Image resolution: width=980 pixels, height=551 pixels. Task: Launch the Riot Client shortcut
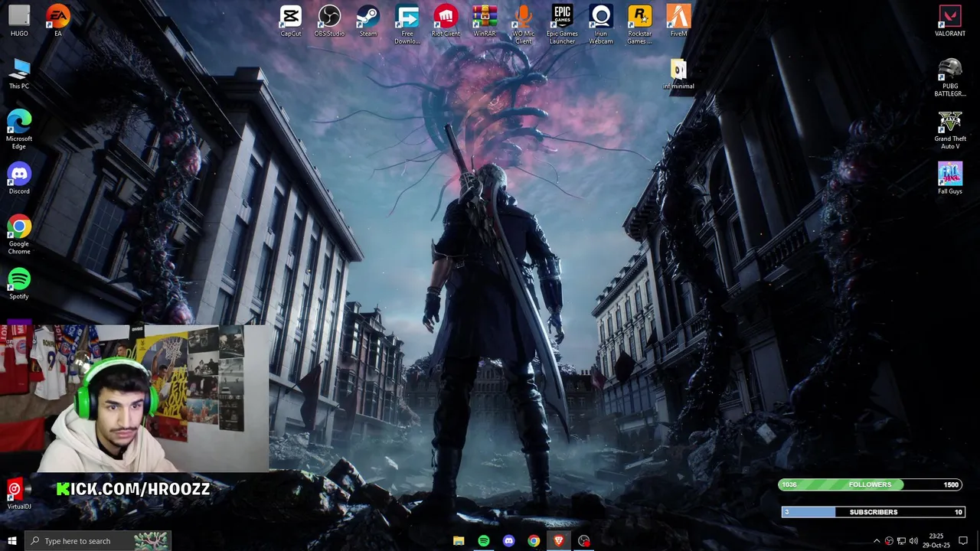pos(446,21)
